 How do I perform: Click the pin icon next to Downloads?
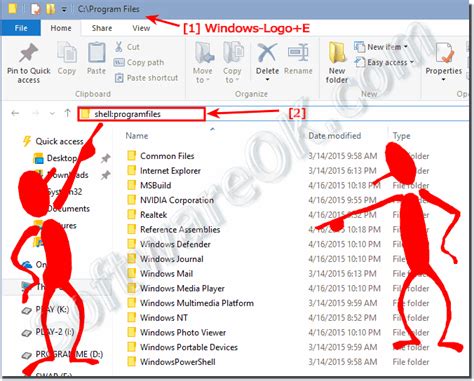[106, 175]
